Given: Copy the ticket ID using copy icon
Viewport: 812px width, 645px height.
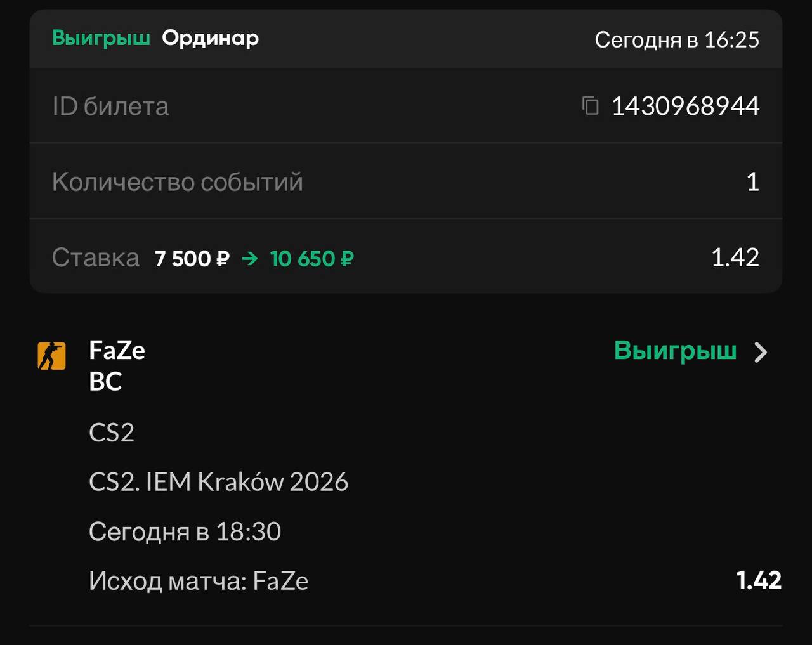Looking at the screenshot, I should (x=590, y=105).
